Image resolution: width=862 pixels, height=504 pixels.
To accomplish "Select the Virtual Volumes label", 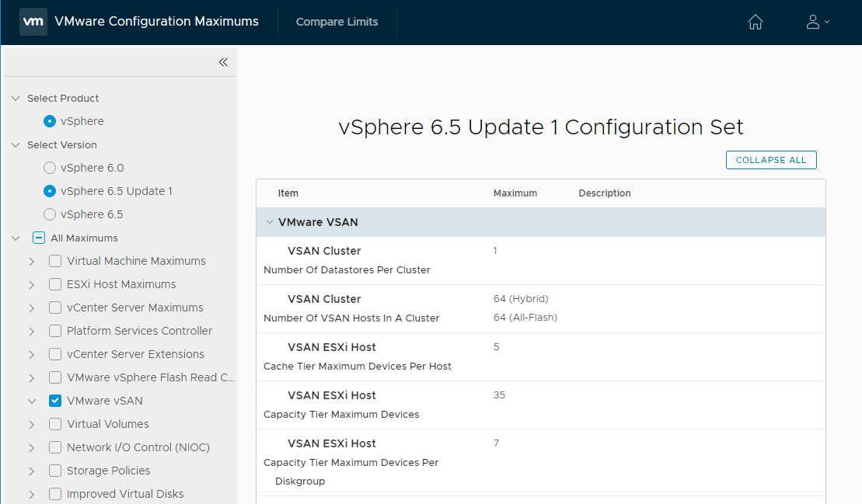I will [x=108, y=424].
